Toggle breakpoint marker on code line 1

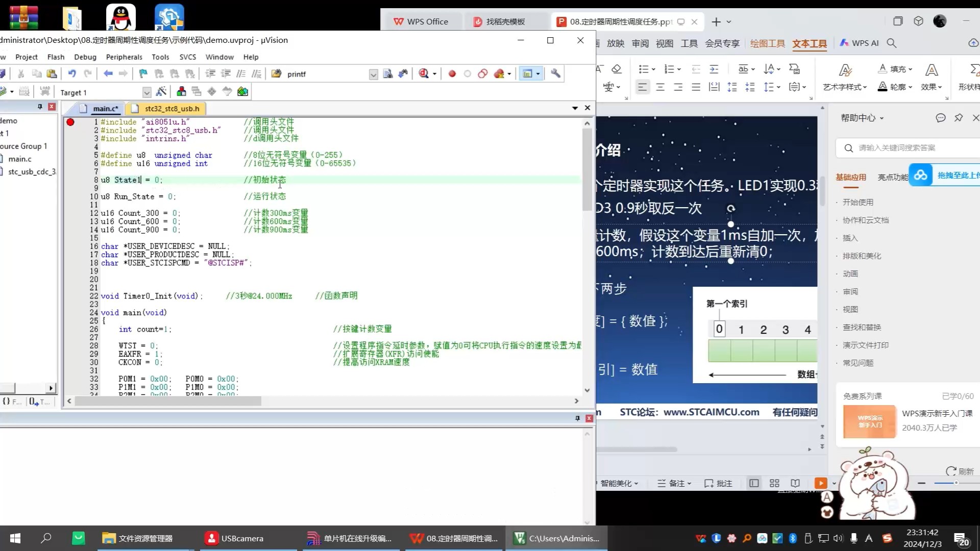[70, 122]
